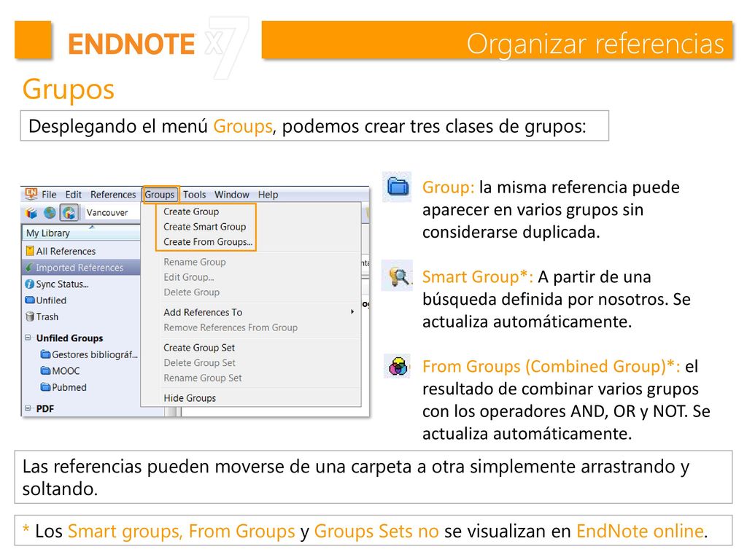Image resolution: width=747 pixels, height=560 pixels.
Task: Open the Window menu
Action: pyautogui.click(x=231, y=194)
